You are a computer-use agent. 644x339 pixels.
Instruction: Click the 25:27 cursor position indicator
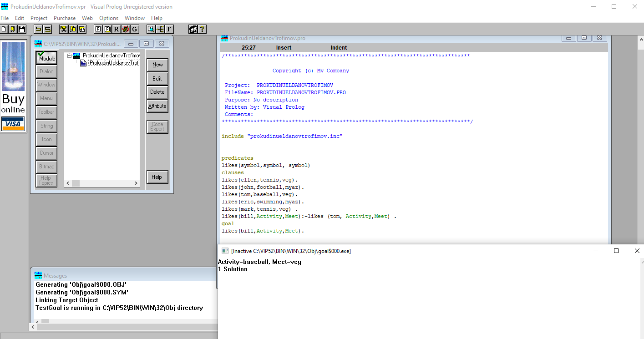pos(248,48)
